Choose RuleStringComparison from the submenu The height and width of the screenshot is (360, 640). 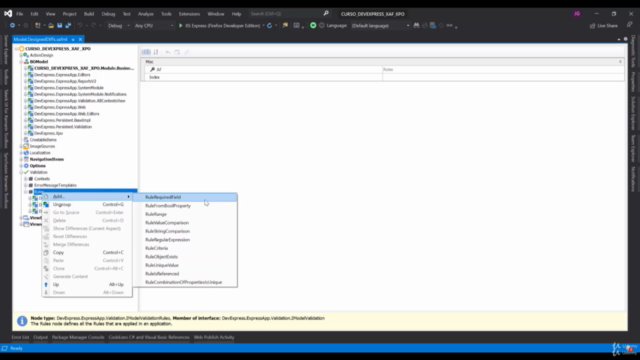(185, 231)
